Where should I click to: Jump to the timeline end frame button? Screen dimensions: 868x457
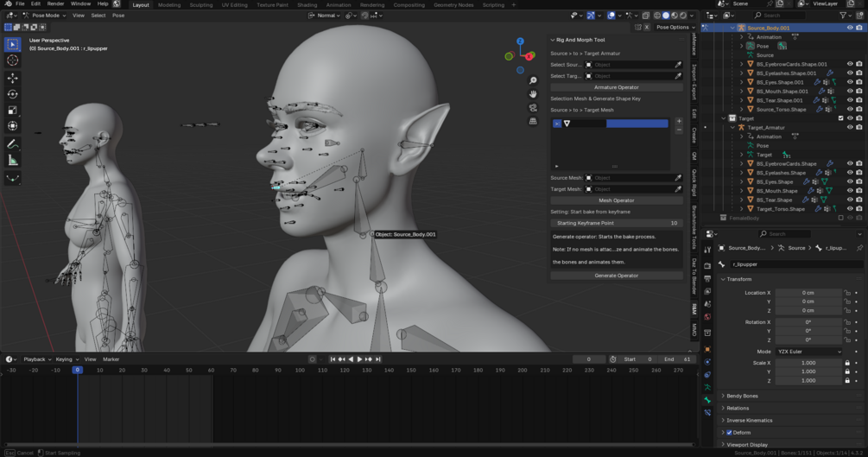click(378, 359)
